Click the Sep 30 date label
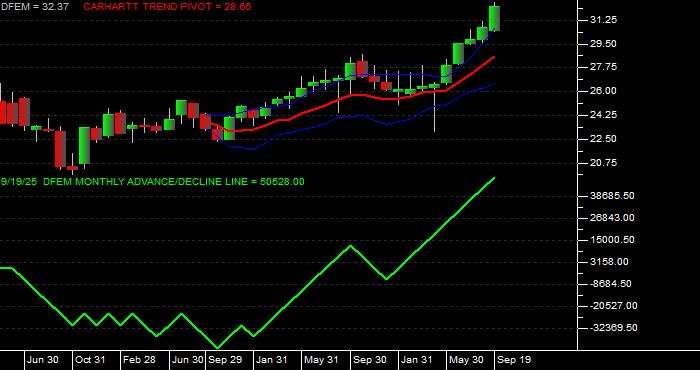The height and width of the screenshot is (370, 700). [369, 360]
